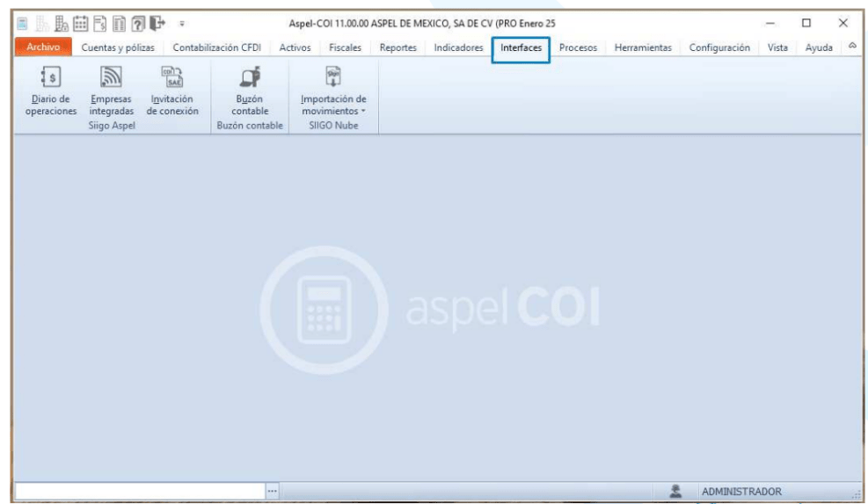Click the user icon beside ADMINISTRADOR
Image resolution: width=868 pixels, height=504 pixels.
pos(675,491)
